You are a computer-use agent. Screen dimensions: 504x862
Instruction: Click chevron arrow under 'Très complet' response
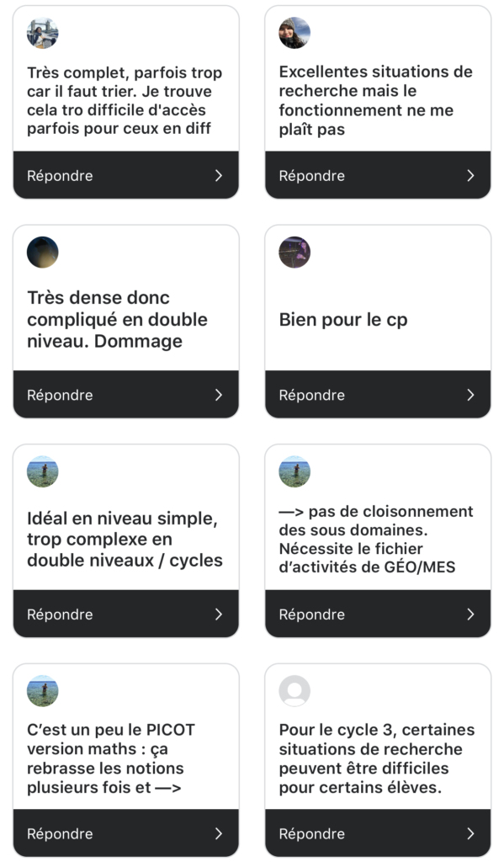point(219,175)
